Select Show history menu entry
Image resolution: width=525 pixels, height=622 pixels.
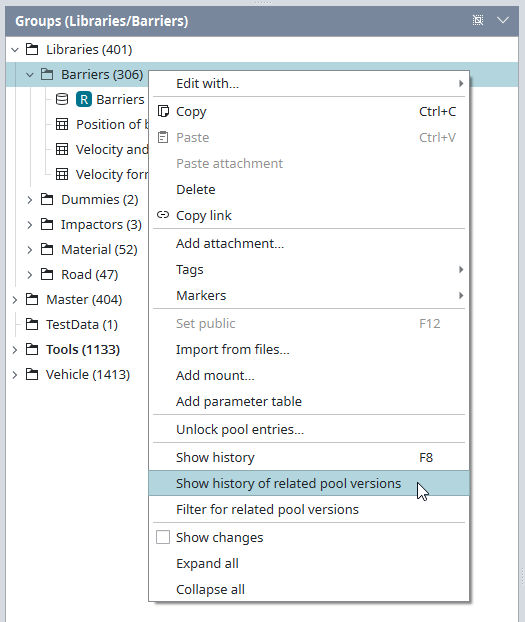[x=309, y=457]
